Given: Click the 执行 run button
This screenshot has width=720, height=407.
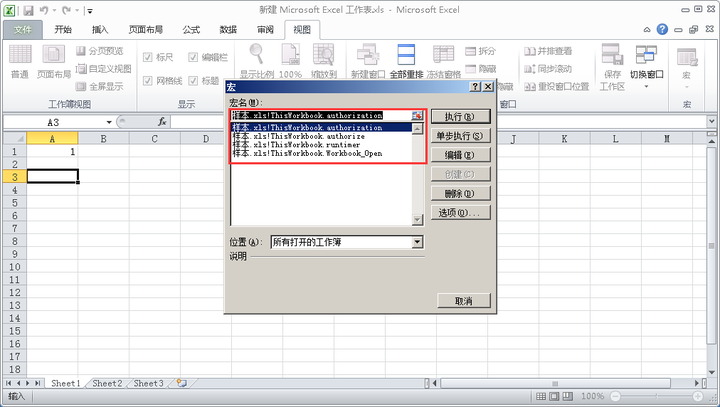Looking at the screenshot, I should [x=461, y=117].
